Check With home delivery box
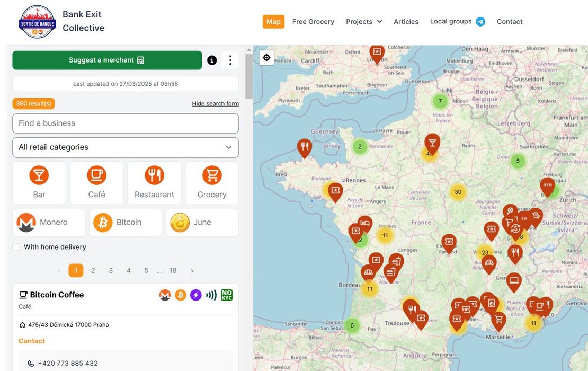588x371 pixels. (16, 247)
